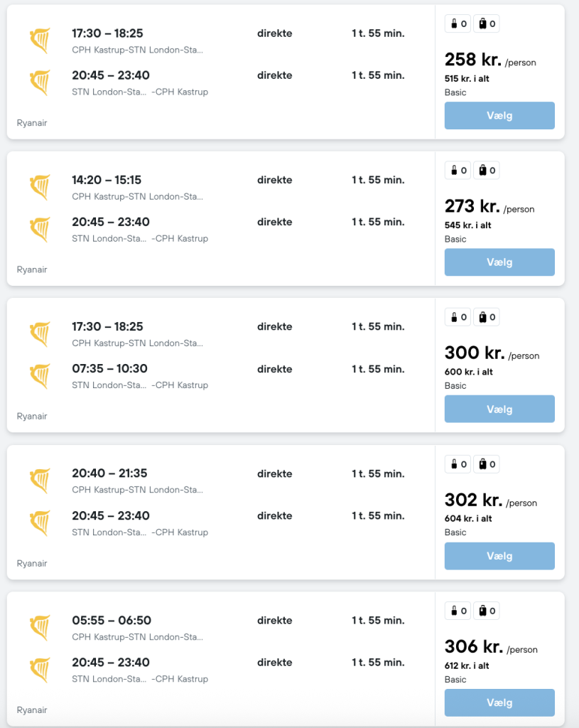Pick the 302 kr. flight Vælg button
Viewport: 579px width, 728px height.
[x=499, y=556]
